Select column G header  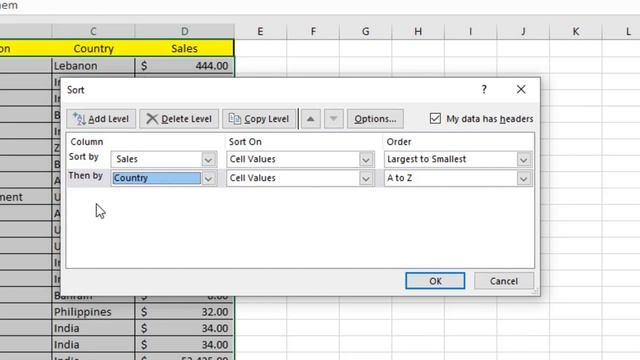tap(366, 31)
